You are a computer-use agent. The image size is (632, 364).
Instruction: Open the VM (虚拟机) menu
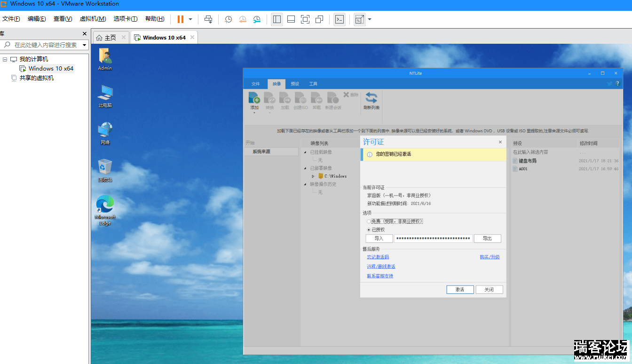click(x=93, y=19)
